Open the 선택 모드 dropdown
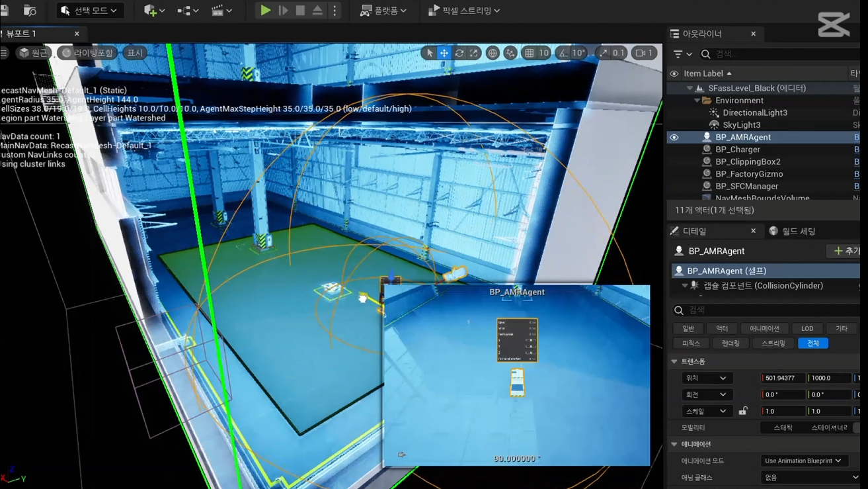The image size is (868, 489). [x=89, y=11]
